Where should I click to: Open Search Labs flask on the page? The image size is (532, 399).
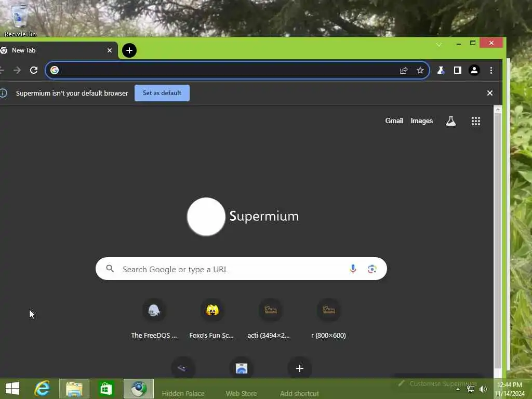[451, 121]
